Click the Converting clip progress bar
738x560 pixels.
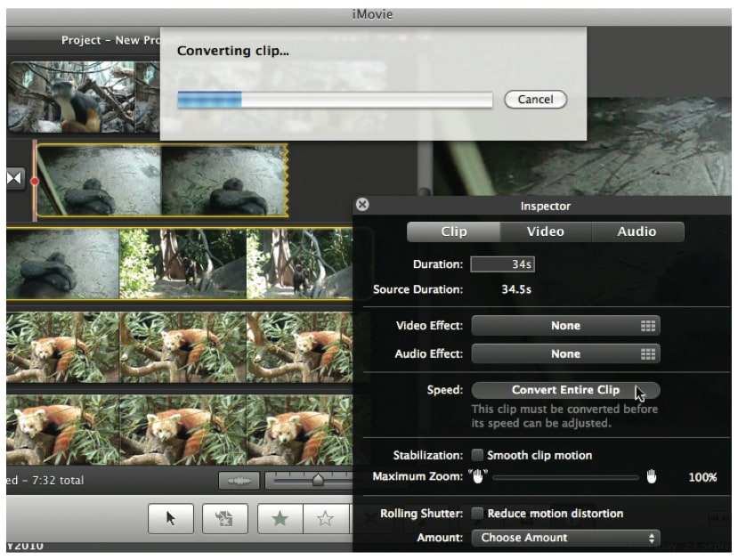(x=335, y=100)
